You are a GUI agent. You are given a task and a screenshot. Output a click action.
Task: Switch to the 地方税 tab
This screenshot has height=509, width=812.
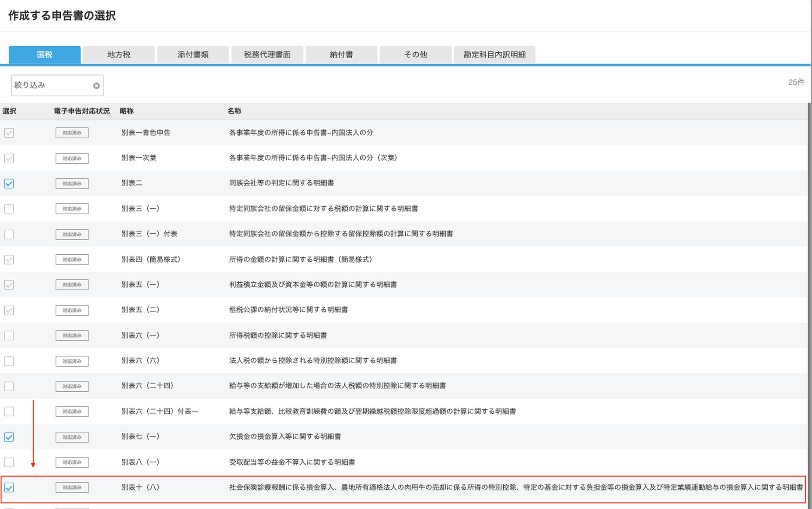[x=119, y=55]
